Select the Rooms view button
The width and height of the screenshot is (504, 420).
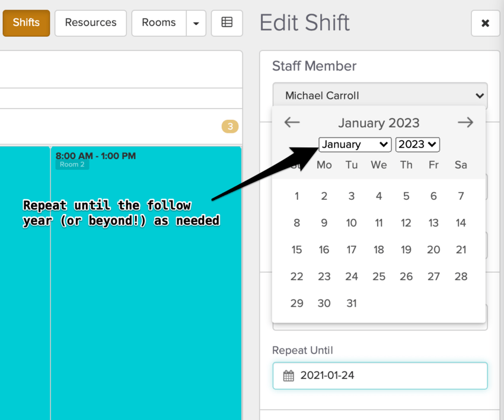(x=159, y=23)
